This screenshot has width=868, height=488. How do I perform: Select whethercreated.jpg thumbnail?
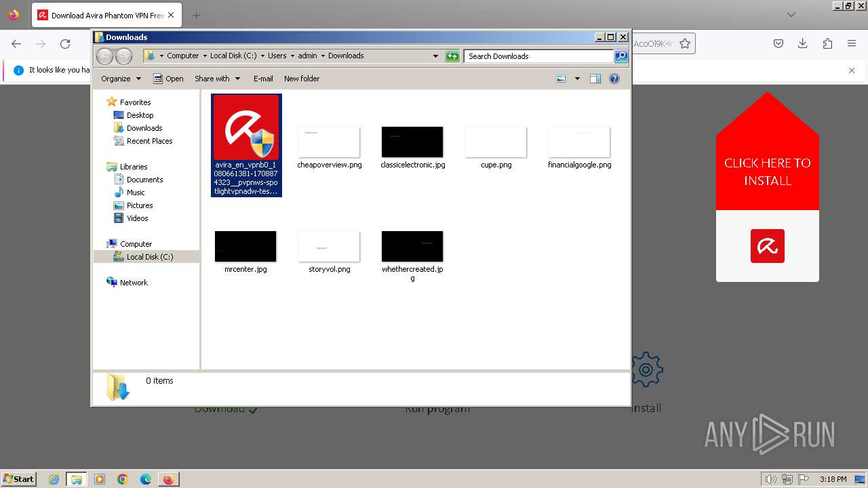(412, 246)
